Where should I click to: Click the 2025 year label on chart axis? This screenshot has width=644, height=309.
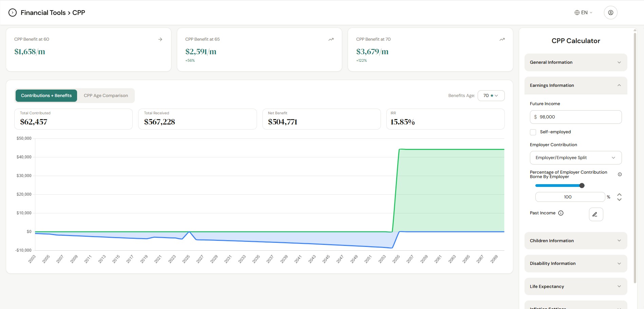point(186,259)
